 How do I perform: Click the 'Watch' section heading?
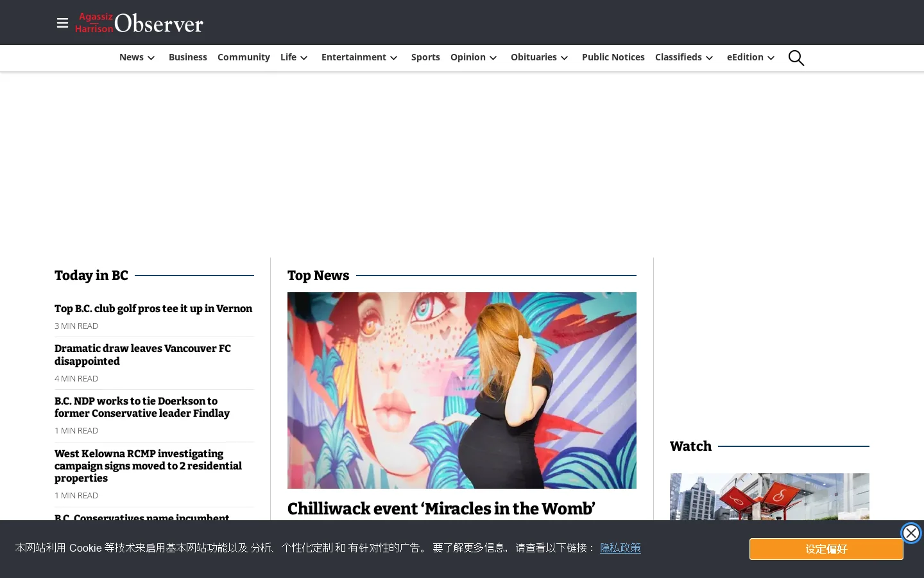(x=690, y=446)
